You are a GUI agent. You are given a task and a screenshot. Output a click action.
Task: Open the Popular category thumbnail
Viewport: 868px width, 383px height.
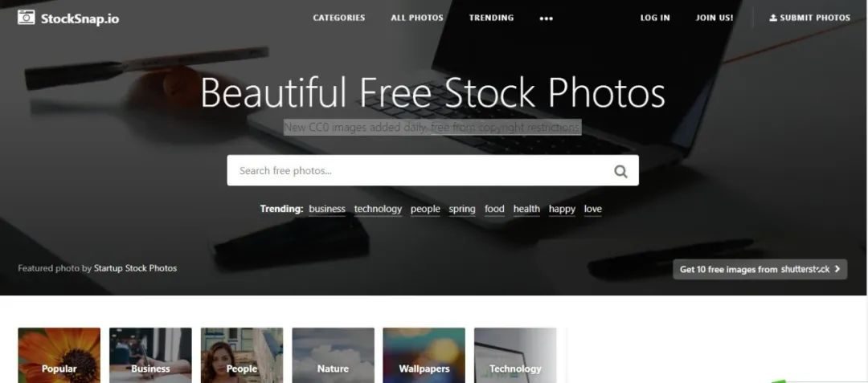(x=59, y=356)
